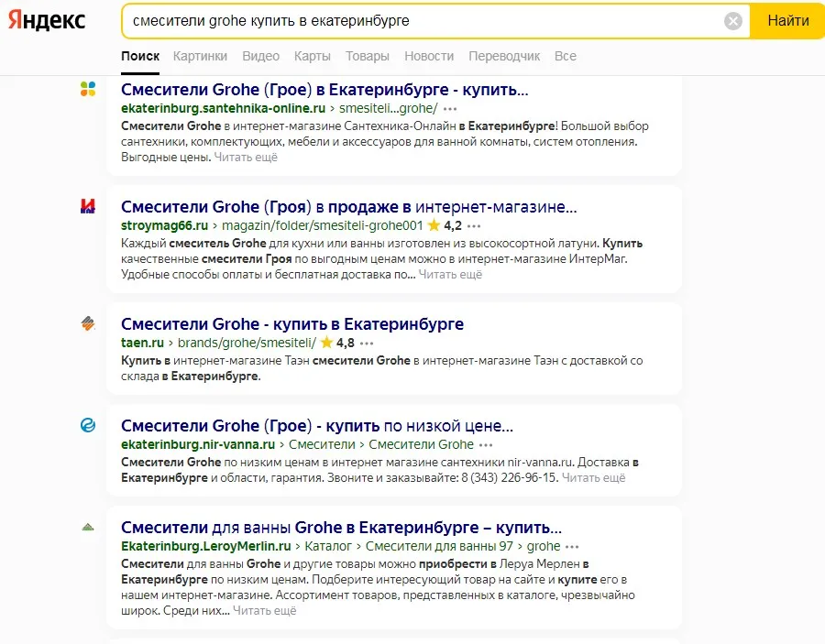The image size is (825, 644).
Task: Click the Найти search button
Action: (787, 21)
